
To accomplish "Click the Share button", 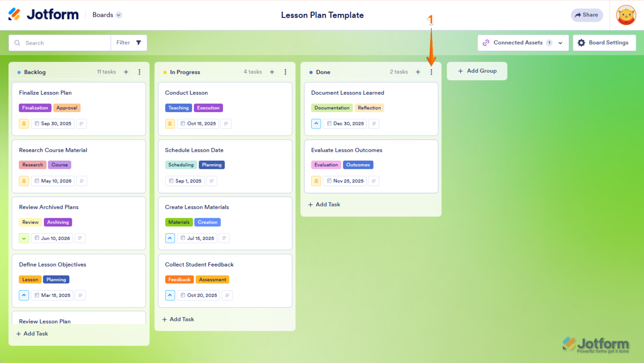I will click(587, 15).
